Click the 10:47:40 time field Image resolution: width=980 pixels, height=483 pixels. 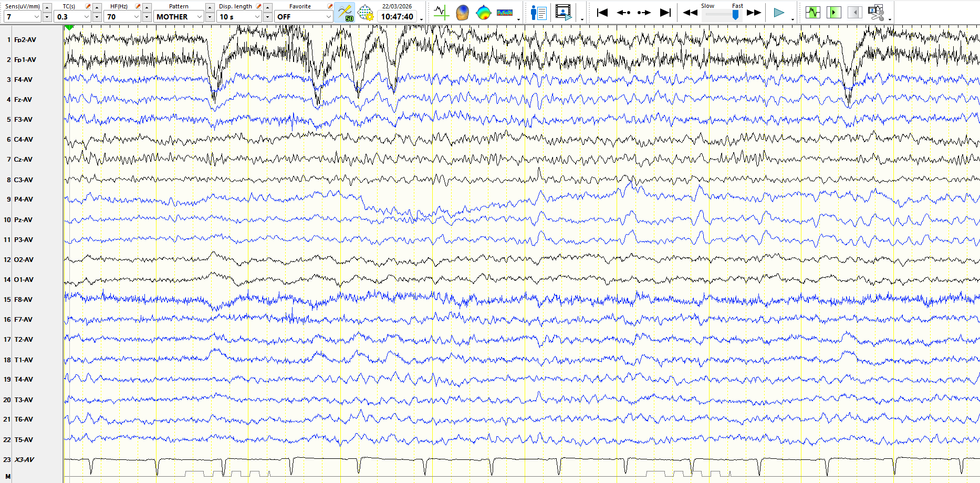pos(397,17)
